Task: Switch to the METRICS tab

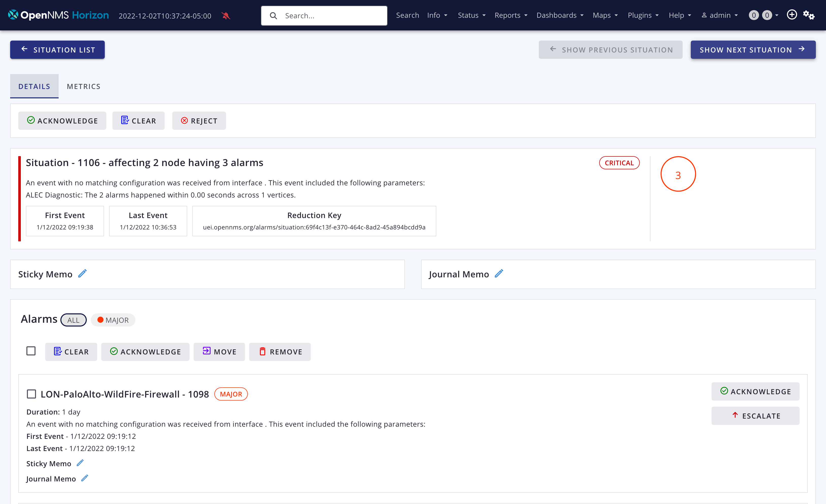Action: (83, 86)
